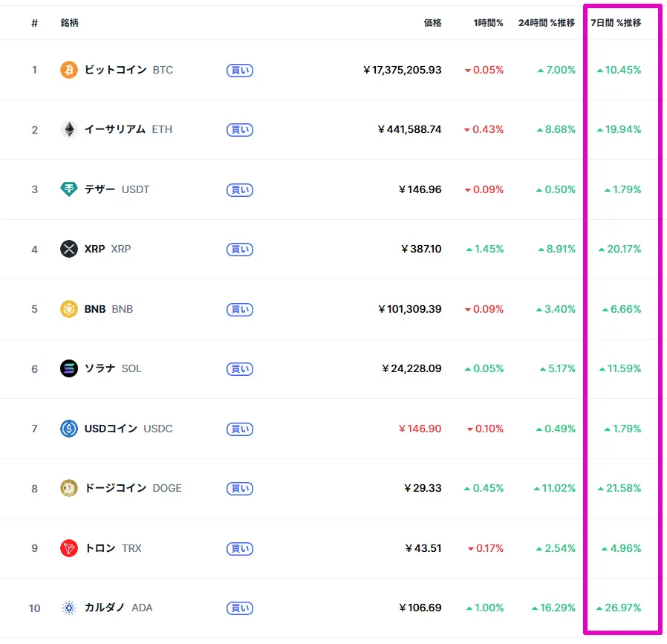The width and height of the screenshot is (667, 644).
Task: Click 買い button in BNB row
Action: (240, 309)
